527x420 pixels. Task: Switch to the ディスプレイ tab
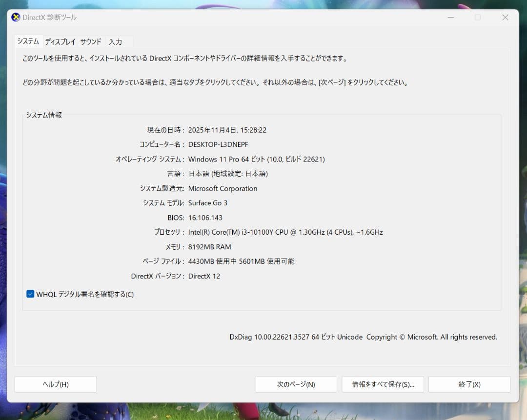[x=60, y=41]
